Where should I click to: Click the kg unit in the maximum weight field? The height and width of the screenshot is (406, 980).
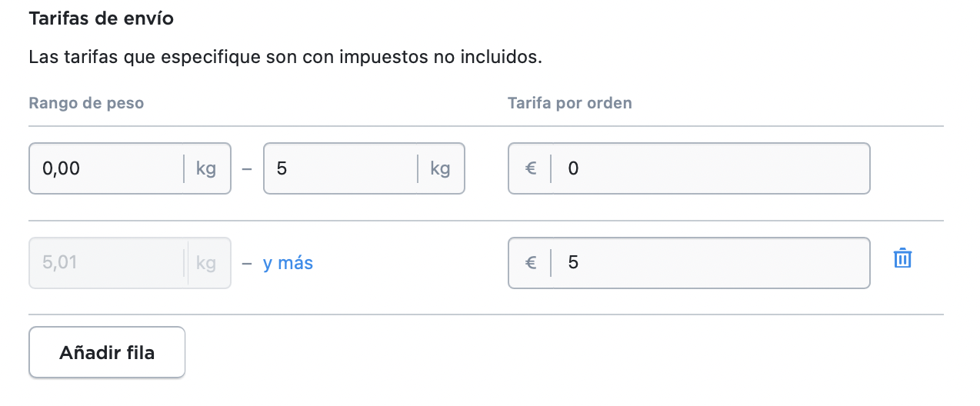440,168
